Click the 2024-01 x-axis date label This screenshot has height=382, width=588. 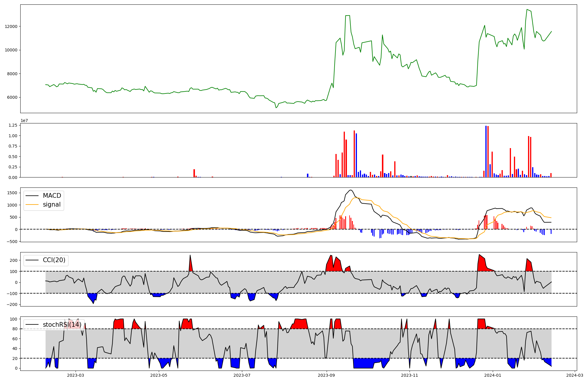point(492,375)
